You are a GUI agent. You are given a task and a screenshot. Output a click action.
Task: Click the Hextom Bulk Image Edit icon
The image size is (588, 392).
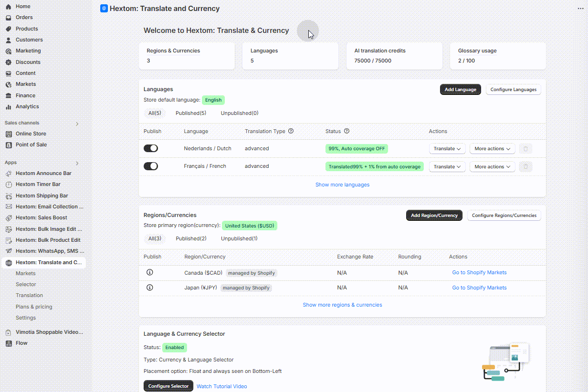(8, 229)
